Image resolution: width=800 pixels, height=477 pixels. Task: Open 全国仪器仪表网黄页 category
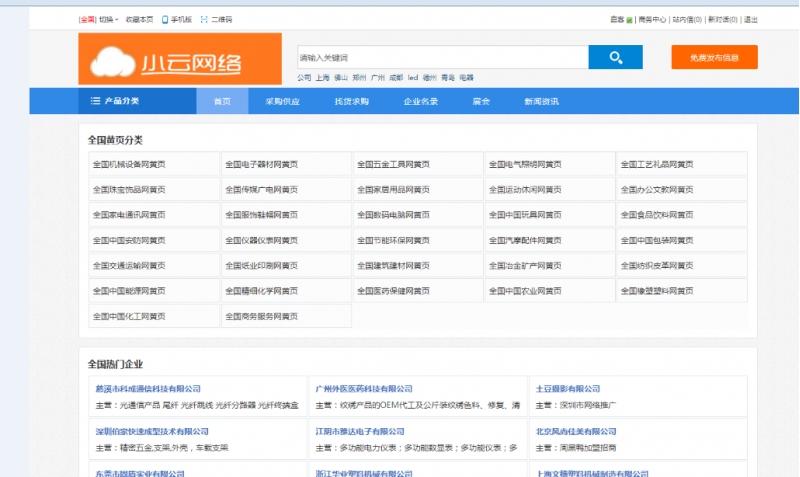261,240
